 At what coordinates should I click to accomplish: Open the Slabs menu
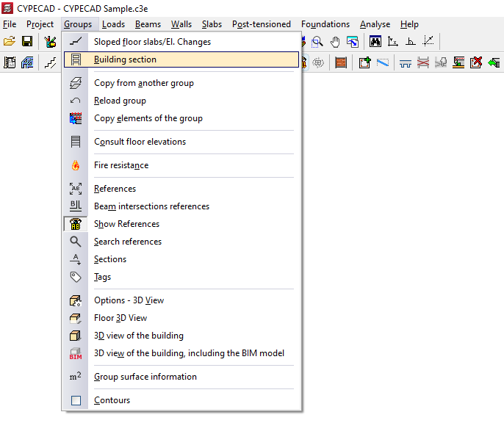[x=212, y=24]
